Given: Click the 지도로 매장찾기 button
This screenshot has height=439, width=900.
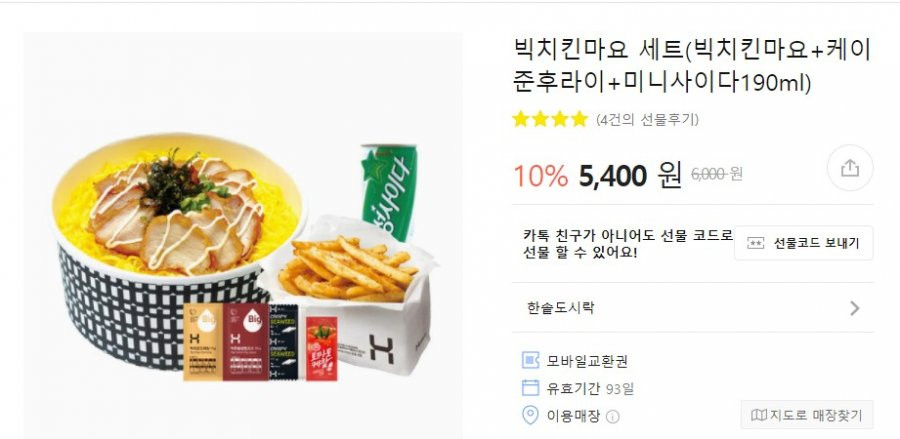Looking at the screenshot, I should pos(806,415).
